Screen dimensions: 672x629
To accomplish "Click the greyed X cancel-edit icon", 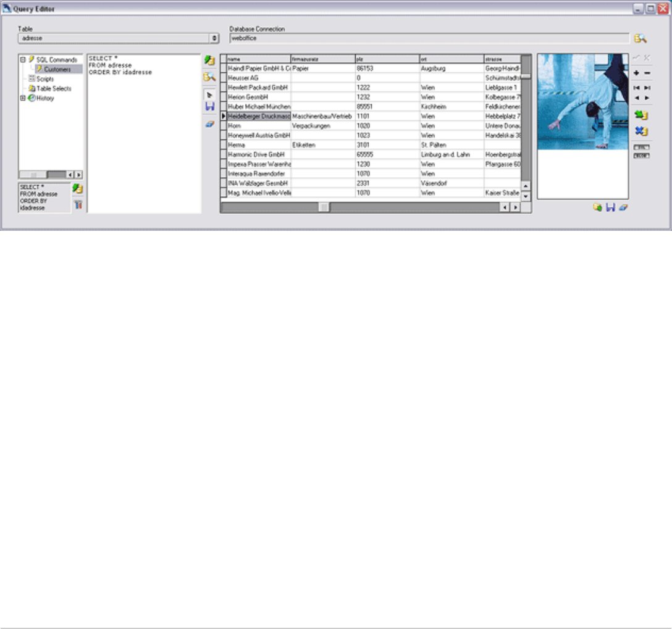I will [x=647, y=57].
